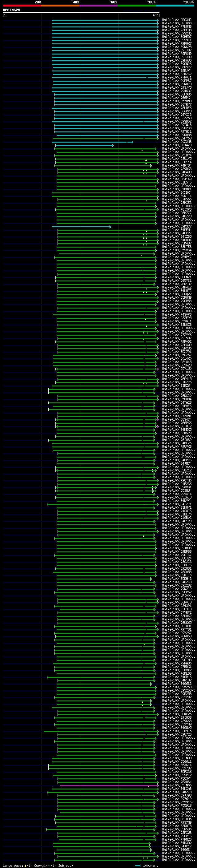
Task: Select hit UniRef100_C3Z6J3
Action: 177,498
